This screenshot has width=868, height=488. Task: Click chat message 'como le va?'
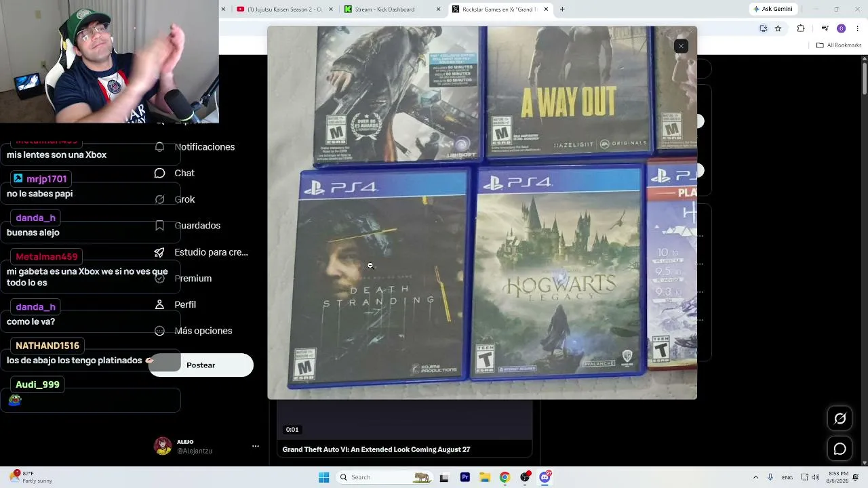pos(31,322)
